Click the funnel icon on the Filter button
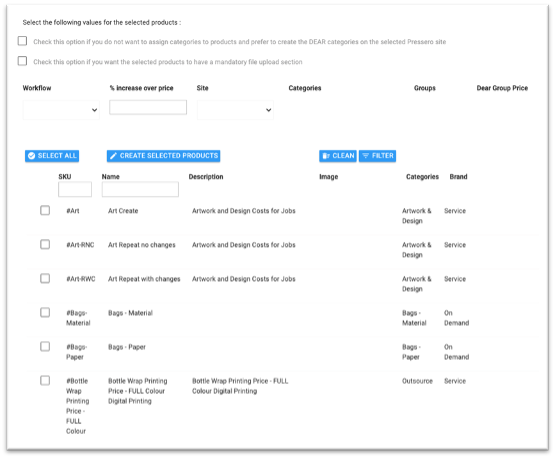This screenshot has width=556, height=460. pos(366,156)
